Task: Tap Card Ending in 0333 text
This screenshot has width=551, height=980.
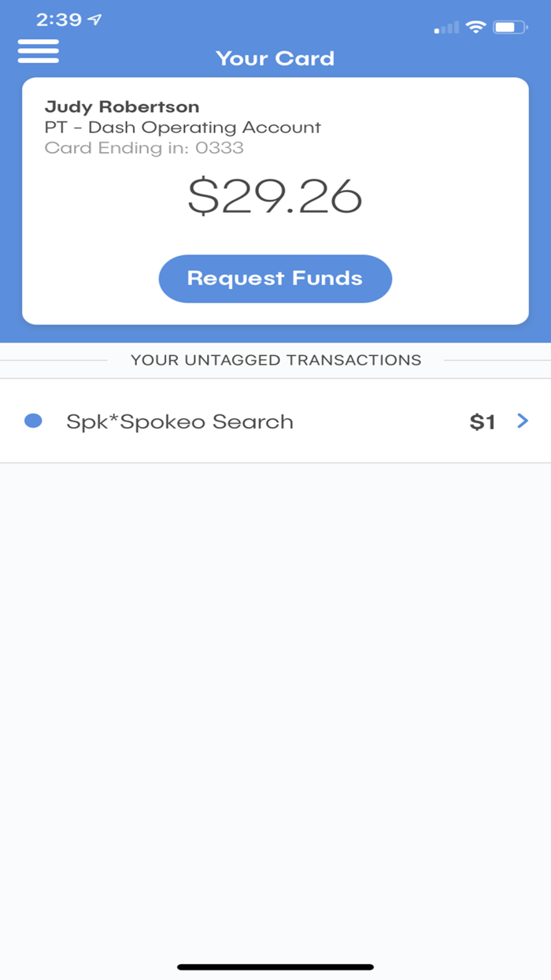Action: tap(146, 147)
